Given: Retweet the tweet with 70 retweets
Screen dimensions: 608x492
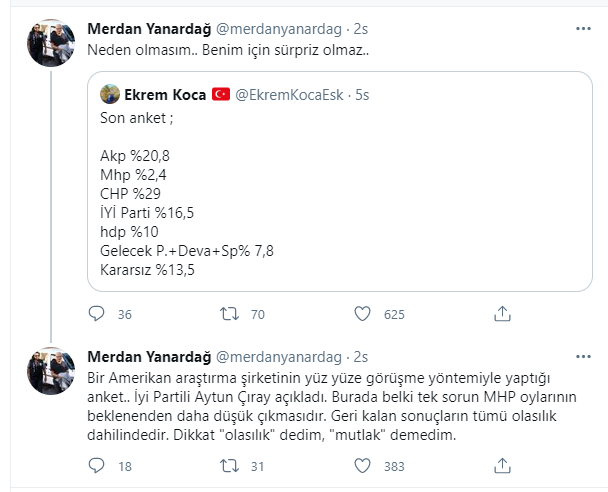Looking at the screenshot, I should click(x=230, y=315).
